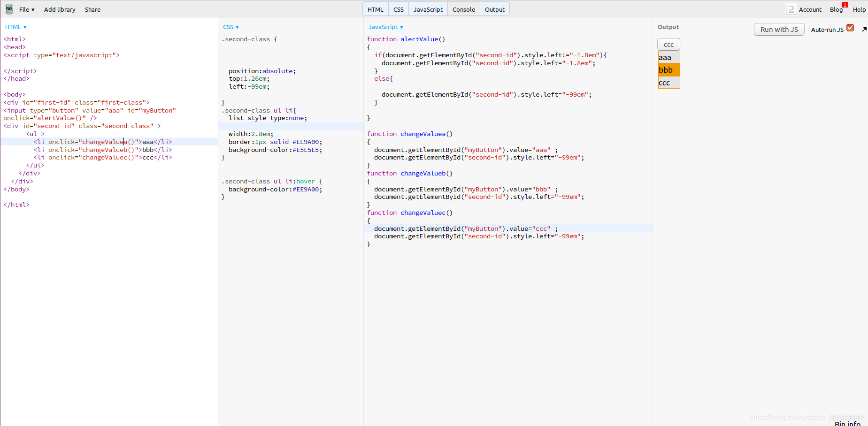Image resolution: width=868 pixels, height=426 pixels.
Task: Open the CSS panel language dropdown
Action: 231,27
